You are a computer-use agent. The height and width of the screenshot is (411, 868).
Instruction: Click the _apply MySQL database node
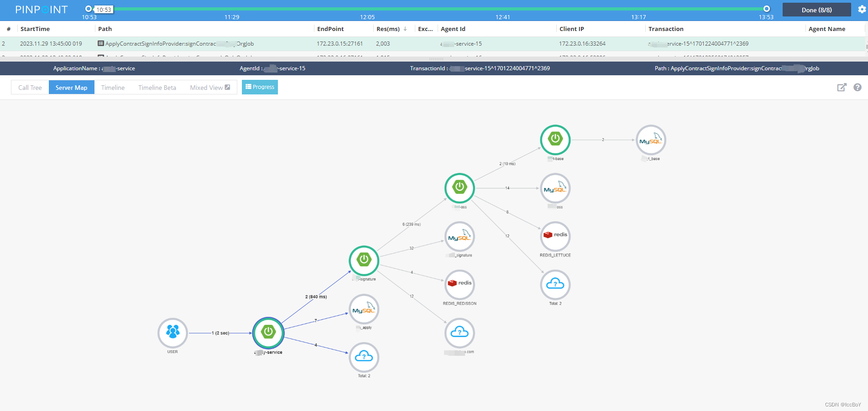click(x=364, y=309)
